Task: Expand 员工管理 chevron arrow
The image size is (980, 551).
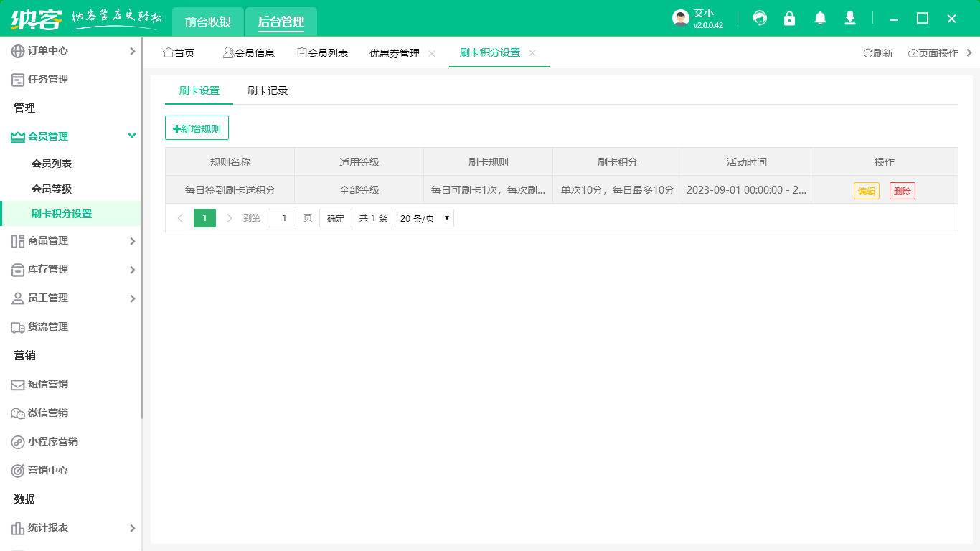Action: [132, 298]
